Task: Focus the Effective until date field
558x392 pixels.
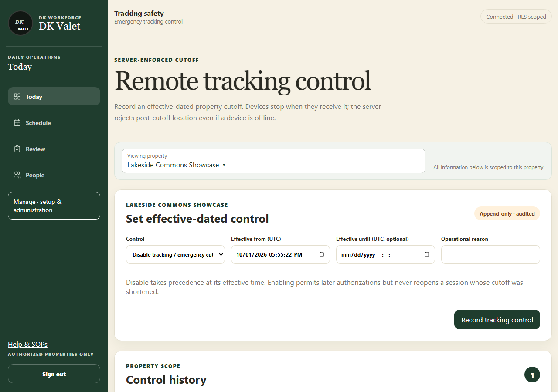Action: tap(385, 254)
